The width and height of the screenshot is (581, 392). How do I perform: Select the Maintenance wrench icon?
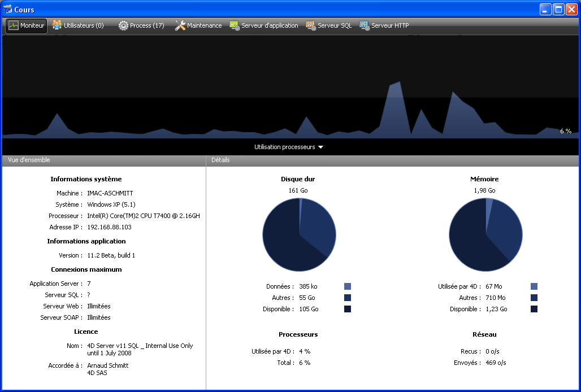pos(180,25)
